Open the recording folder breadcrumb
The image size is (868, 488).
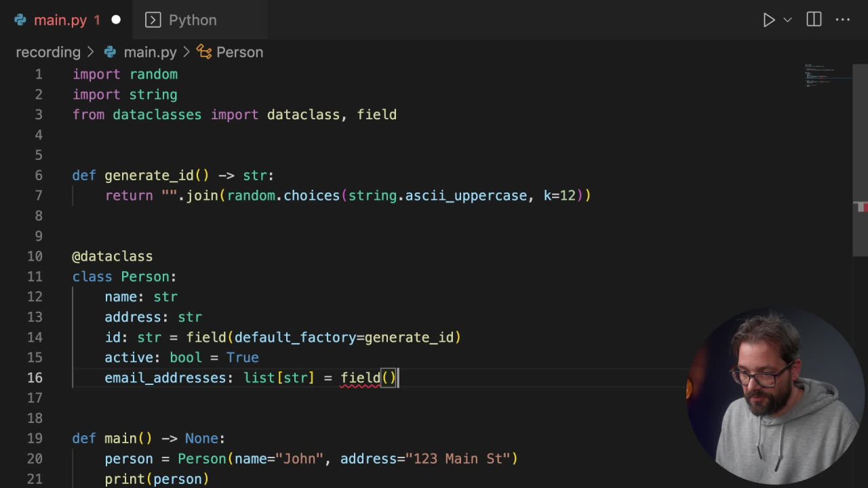click(48, 52)
